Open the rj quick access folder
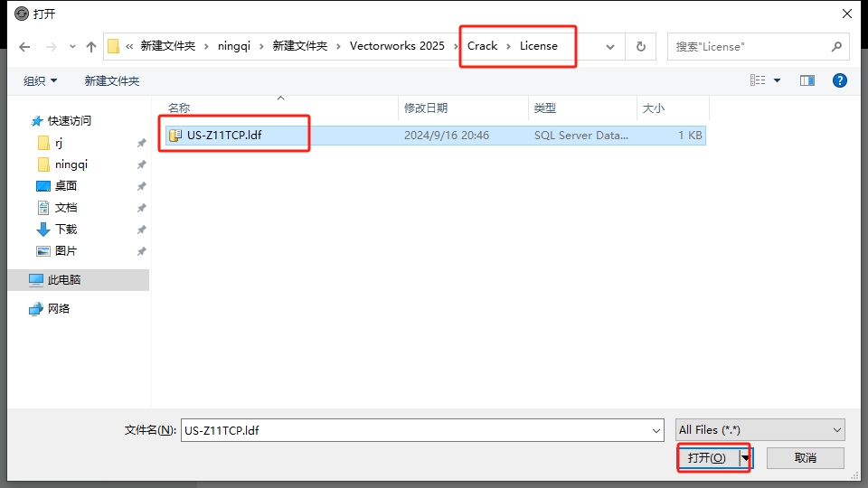Viewport: 868px width, 488px height. [51, 143]
